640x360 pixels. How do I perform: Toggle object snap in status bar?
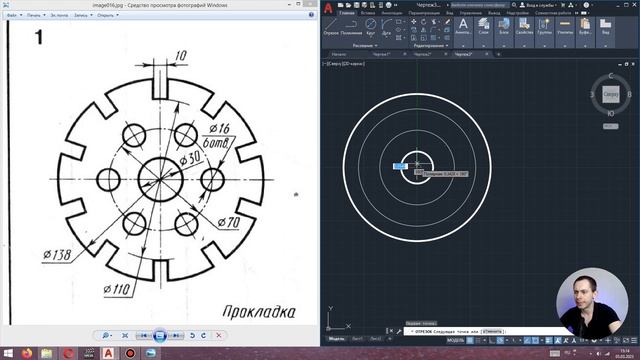tap(535, 340)
